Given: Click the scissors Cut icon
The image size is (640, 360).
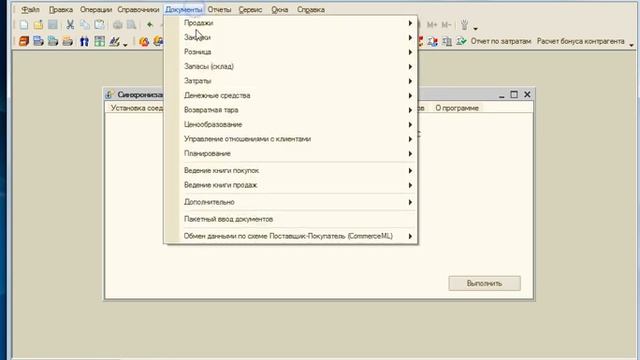Looking at the screenshot, I should coord(70,25).
